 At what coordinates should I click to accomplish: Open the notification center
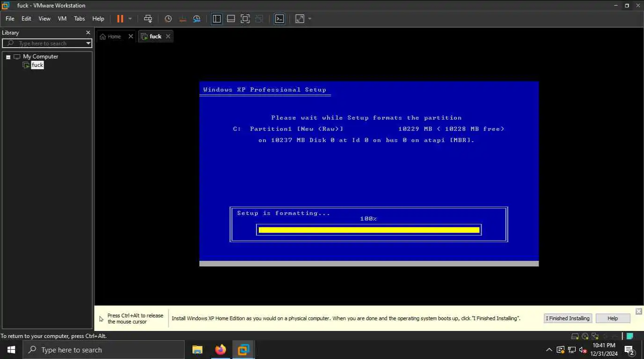point(629,350)
